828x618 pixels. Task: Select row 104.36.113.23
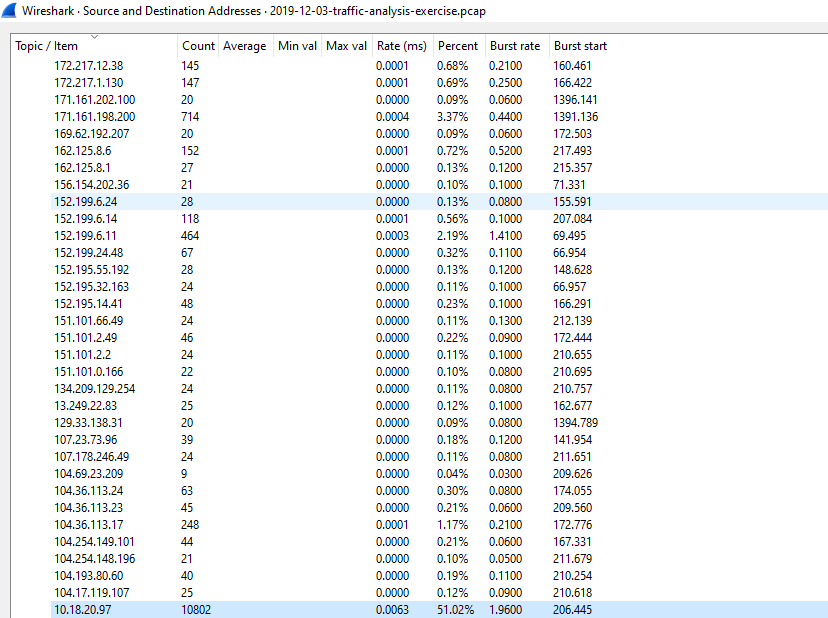(x=439, y=508)
